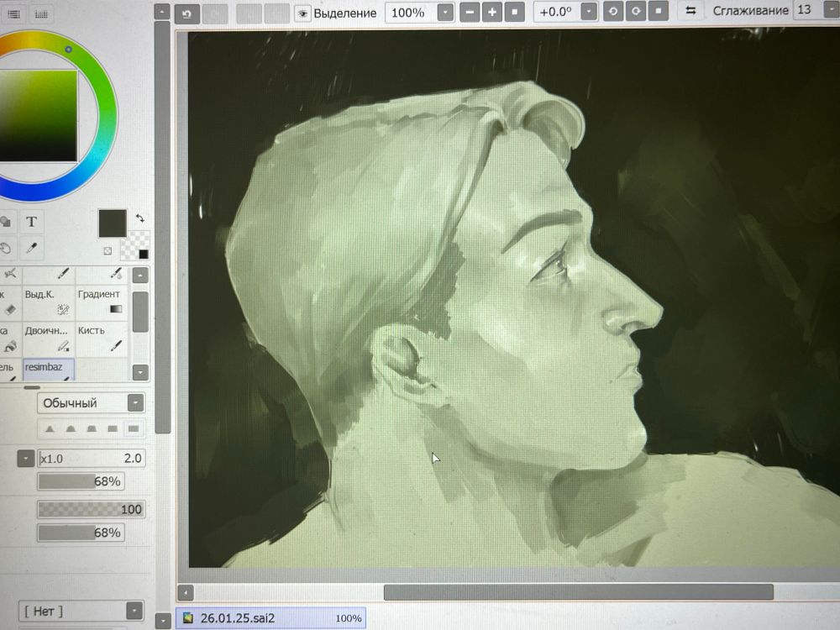The height and width of the screenshot is (630, 840).
Task: Click the zoom out minus button
Action: point(470,12)
